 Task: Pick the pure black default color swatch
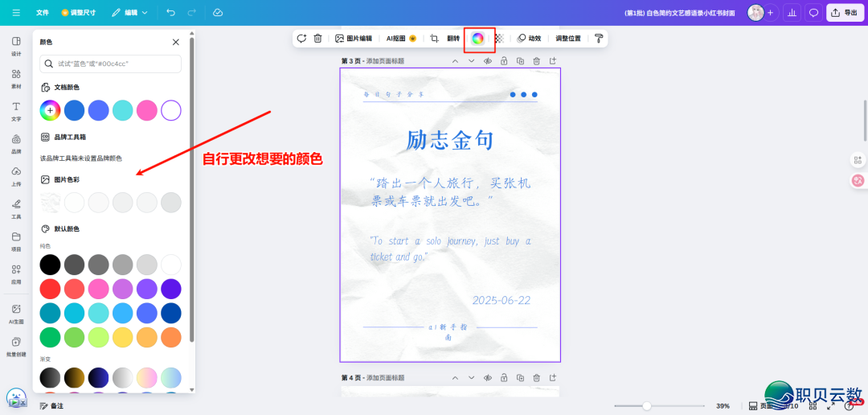tap(50, 264)
